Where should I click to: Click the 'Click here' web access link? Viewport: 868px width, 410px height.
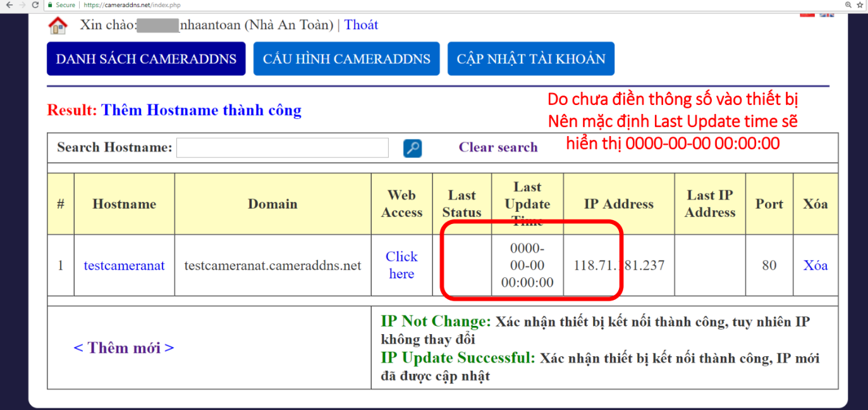tap(401, 265)
